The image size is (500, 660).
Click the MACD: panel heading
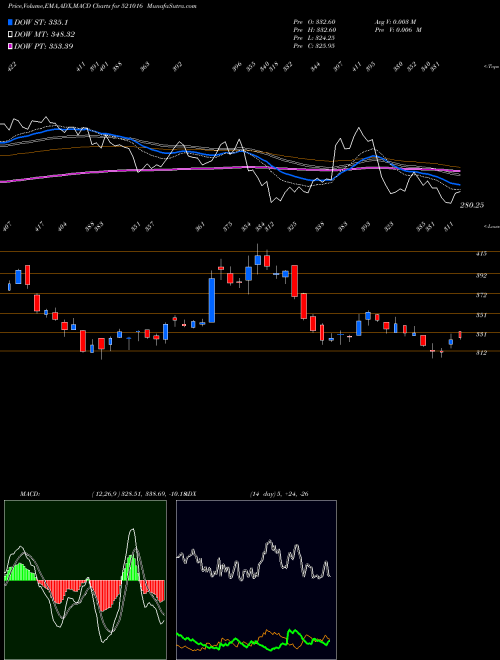point(29,494)
